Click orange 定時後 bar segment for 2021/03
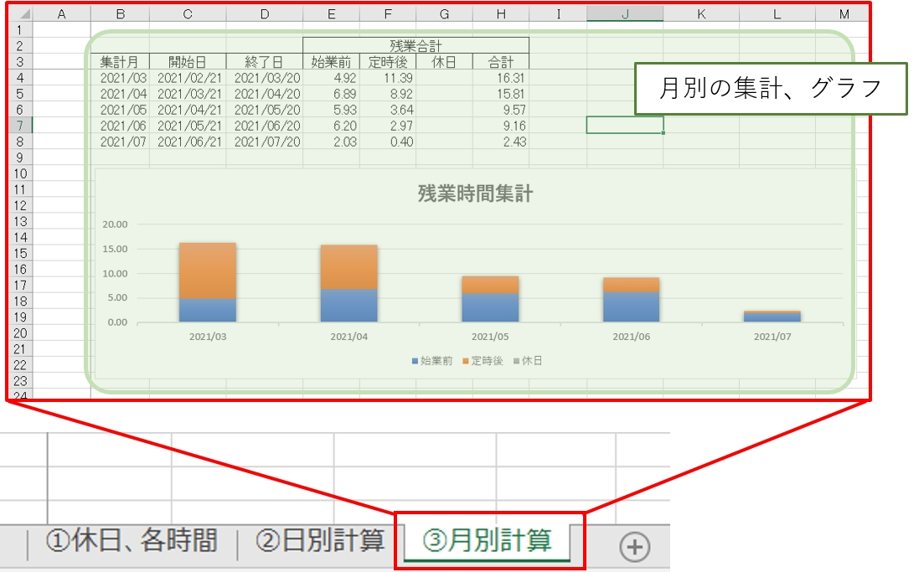Image resolution: width=924 pixels, height=572 pixels. [208, 271]
